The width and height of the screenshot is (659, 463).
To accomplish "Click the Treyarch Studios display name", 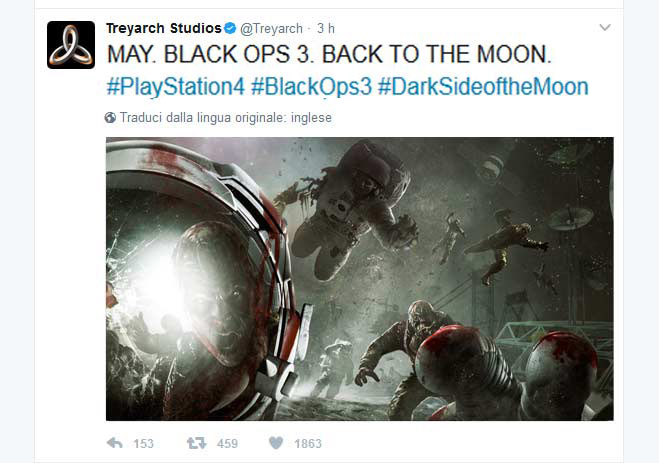I will [x=164, y=28].
